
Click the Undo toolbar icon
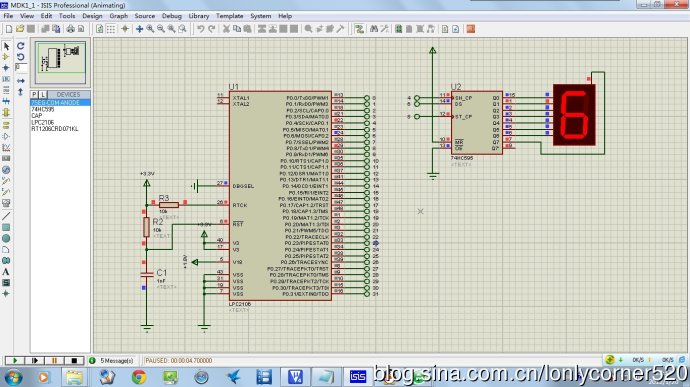(201, 29)
